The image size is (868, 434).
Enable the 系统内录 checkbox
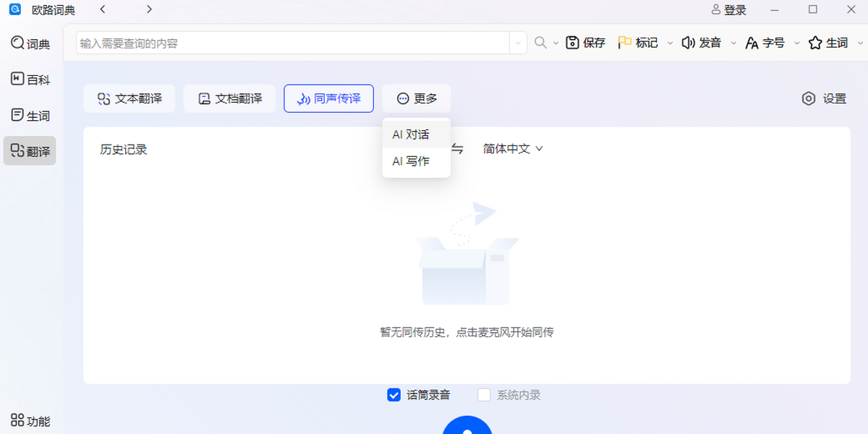point(484,395)
